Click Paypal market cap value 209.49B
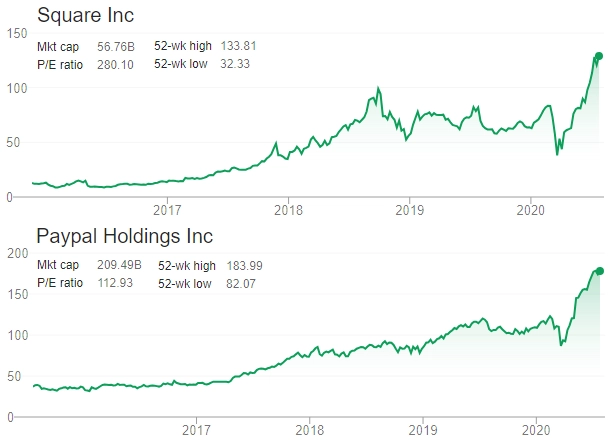This screenshot has width=612, height=442. 119,265
